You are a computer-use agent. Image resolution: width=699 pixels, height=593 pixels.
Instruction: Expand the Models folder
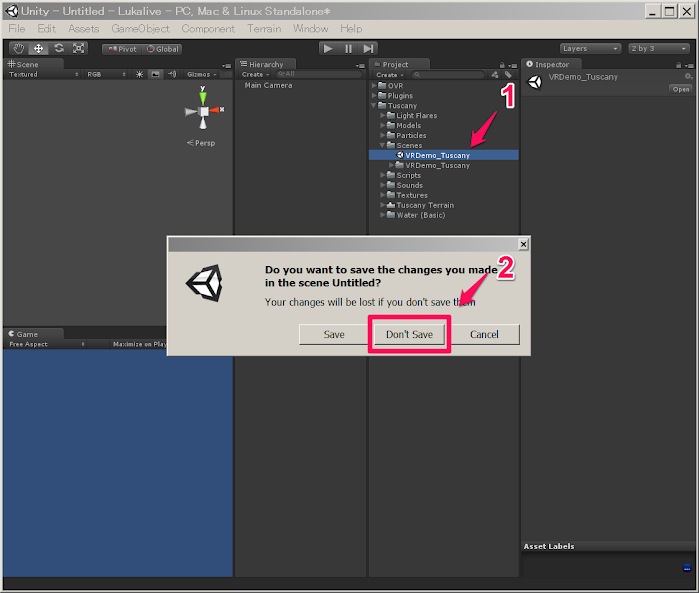pyautogui.click(x=382, y=125)
